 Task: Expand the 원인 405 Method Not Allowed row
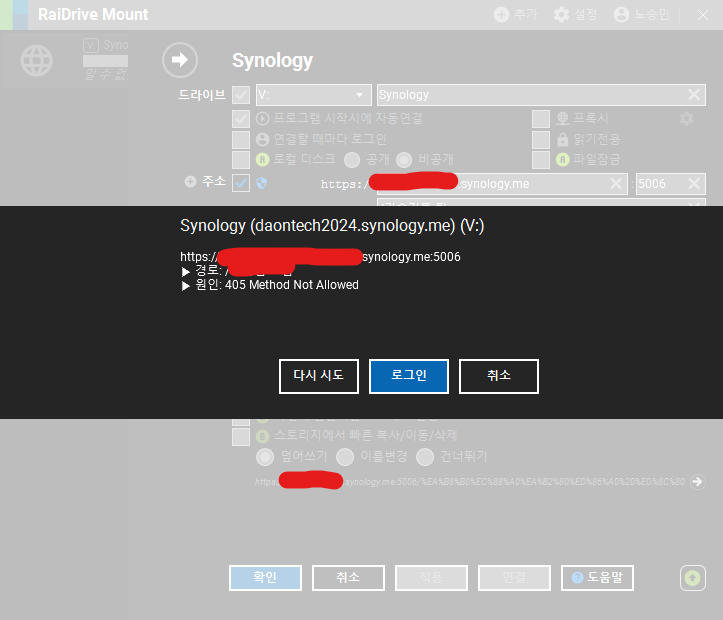point(186,286)
